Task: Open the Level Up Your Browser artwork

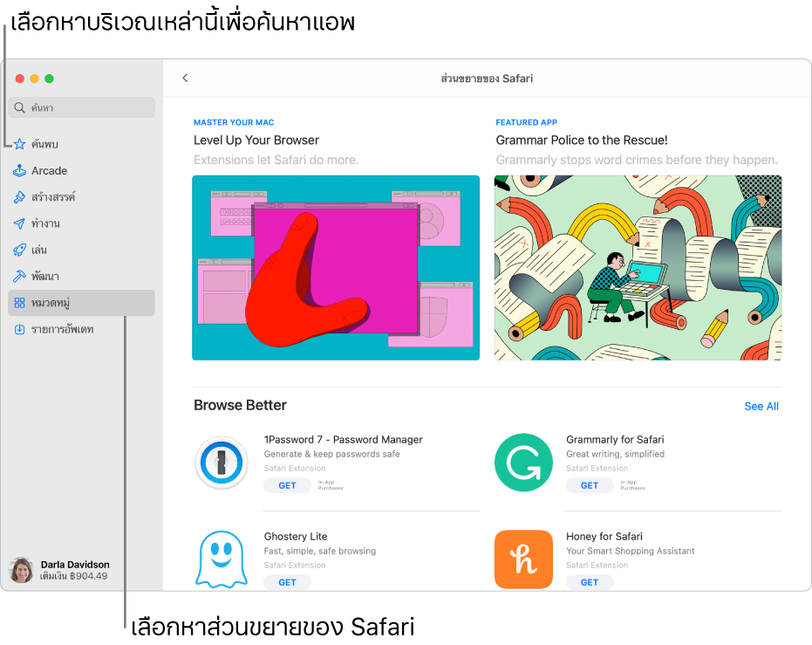Action: pos(336,268)
